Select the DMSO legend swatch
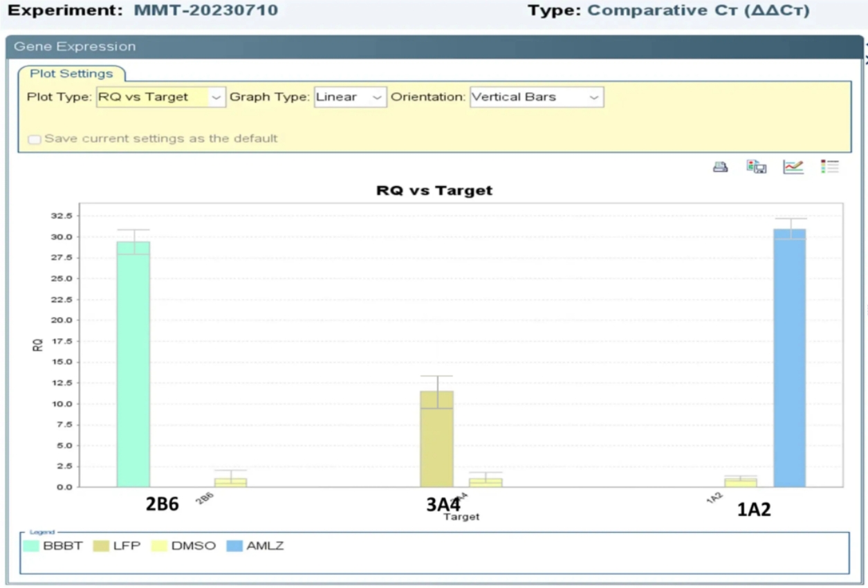The height and width of the screenshot is (588, 868). pos(160,546)
